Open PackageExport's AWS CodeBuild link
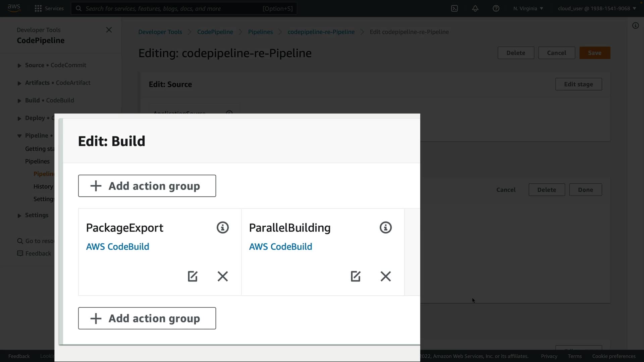Screen dimensions: 644x362 click(117, 247)
